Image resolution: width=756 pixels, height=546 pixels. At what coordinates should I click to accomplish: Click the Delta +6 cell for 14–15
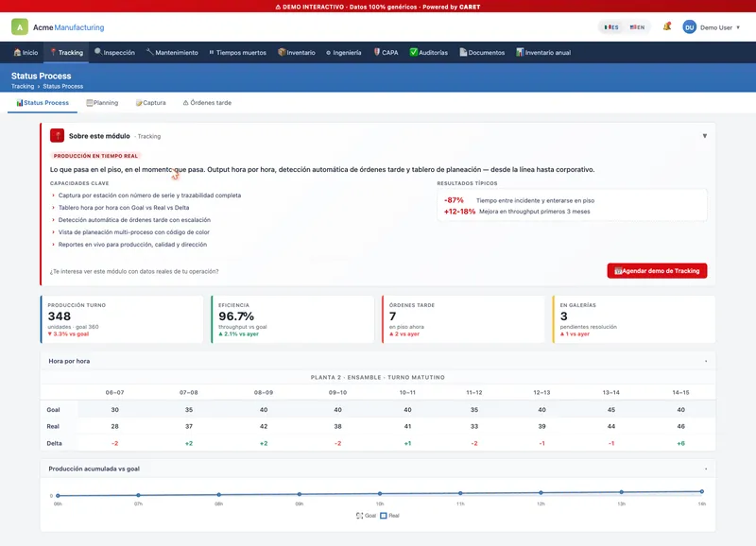[680, 443]
